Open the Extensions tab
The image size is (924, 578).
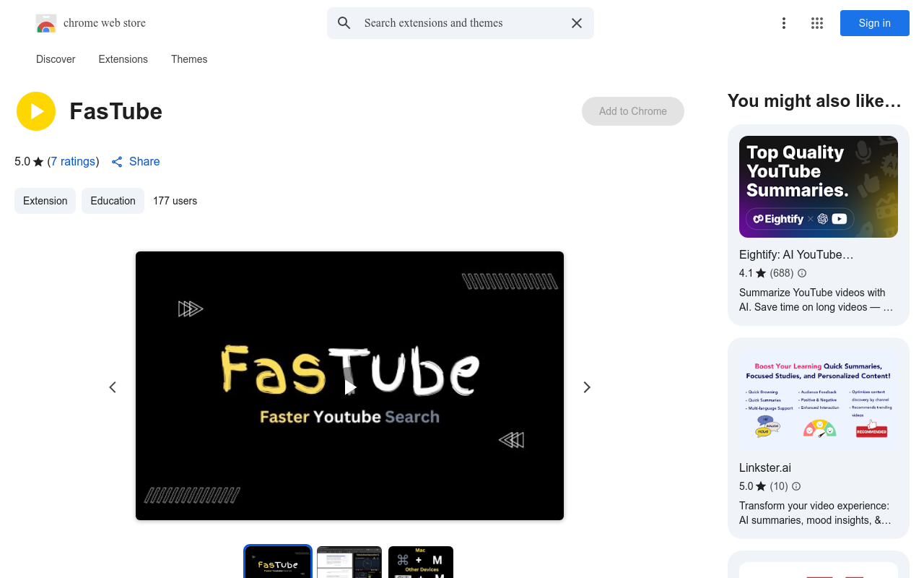(123, 59)
